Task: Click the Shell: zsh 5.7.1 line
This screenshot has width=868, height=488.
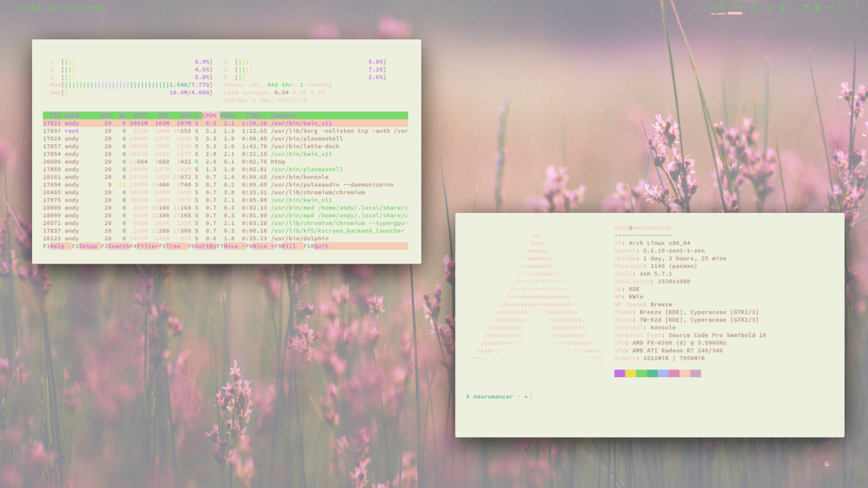Action: pyautogui.click(x=643, y=274)
